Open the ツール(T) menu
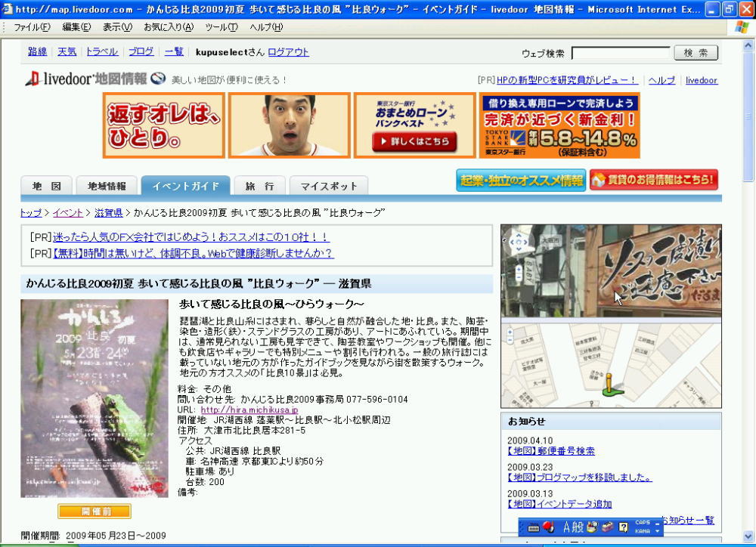Viewport: 756px width, 547px height. (222, 27)
